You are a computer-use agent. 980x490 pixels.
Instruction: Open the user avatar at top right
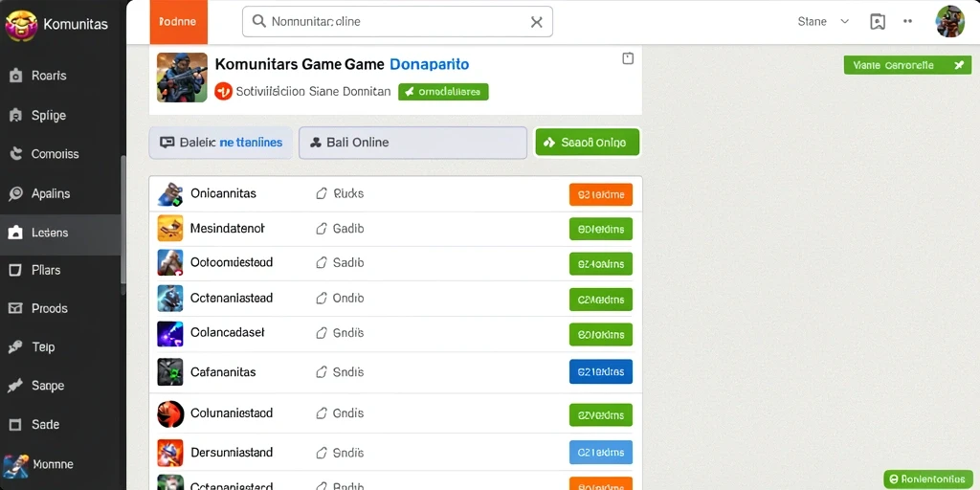pyautogui.click(x=950, y=22)
